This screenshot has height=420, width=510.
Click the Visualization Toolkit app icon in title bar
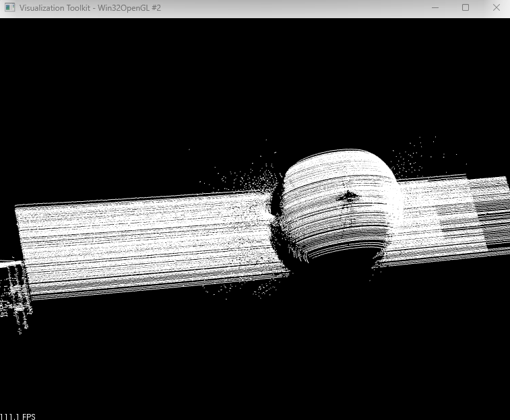9,7
